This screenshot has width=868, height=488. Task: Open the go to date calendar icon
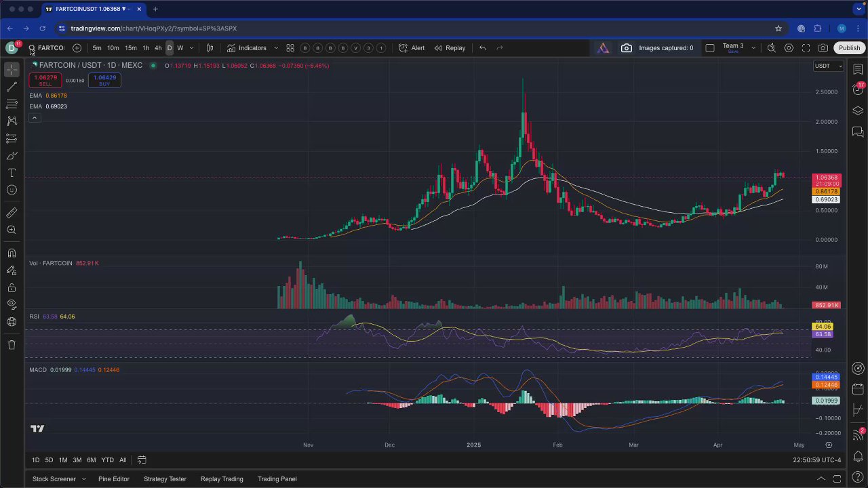coord(142,460)
